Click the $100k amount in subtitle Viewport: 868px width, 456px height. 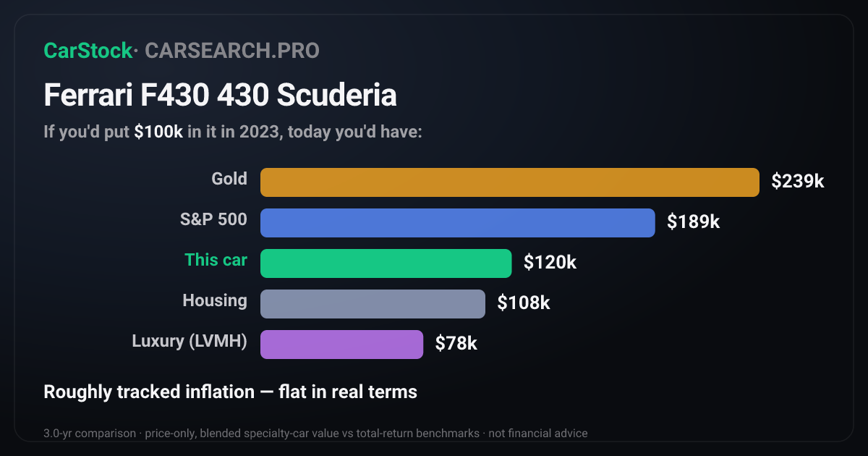coord(158,133)
